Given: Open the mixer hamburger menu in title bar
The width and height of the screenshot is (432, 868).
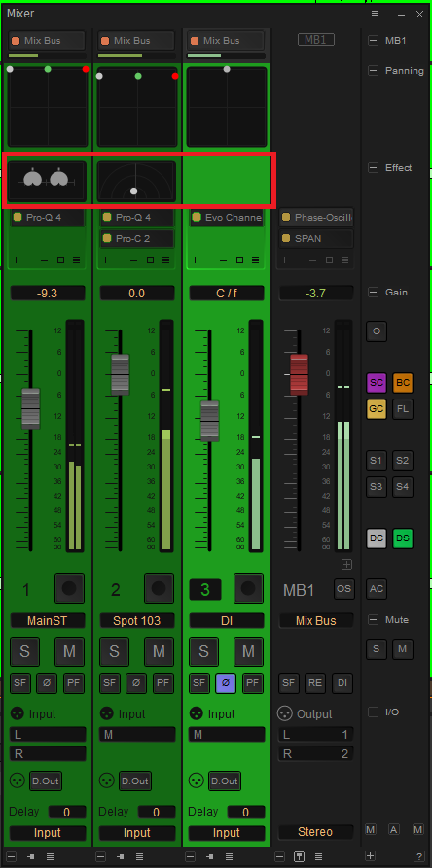Looking at the screenshot, I should pos(375,14).
